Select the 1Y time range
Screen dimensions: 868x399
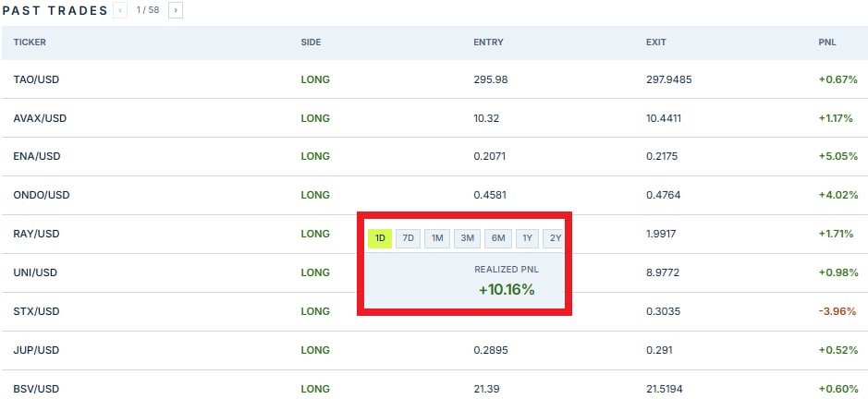click(x=528, y=238)
